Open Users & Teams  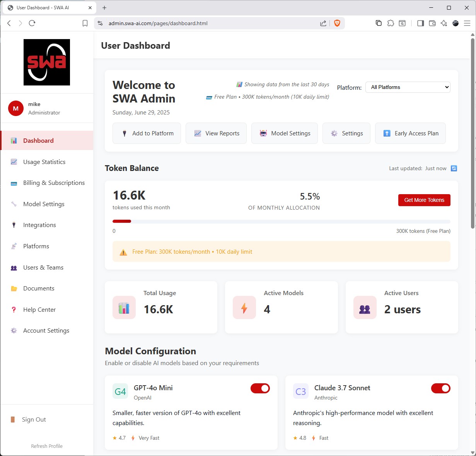pyautogui.click(x=47, y=267)
